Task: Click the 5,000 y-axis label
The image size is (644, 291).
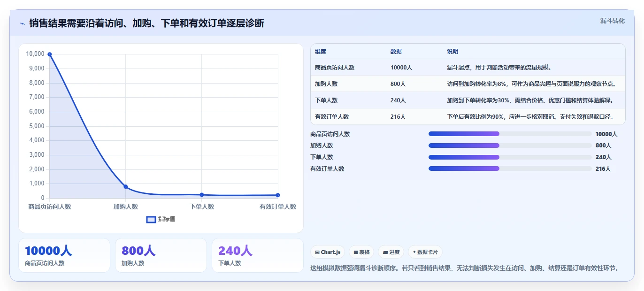Action: pyautogui.click(x=37, y=126)
